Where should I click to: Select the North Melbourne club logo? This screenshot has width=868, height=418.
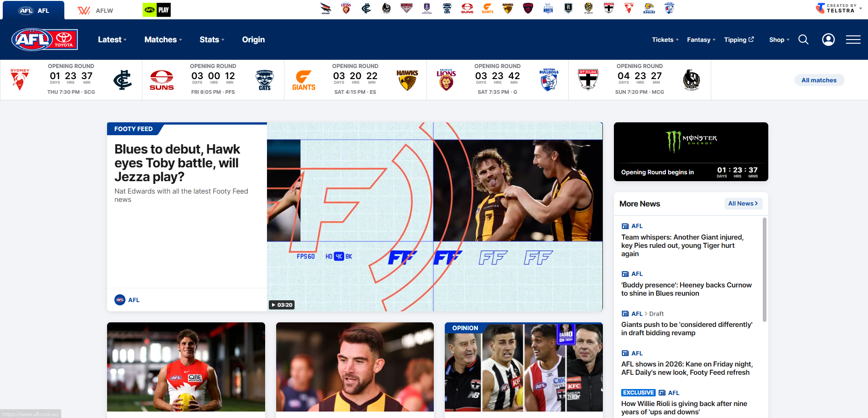pos(548,9)
